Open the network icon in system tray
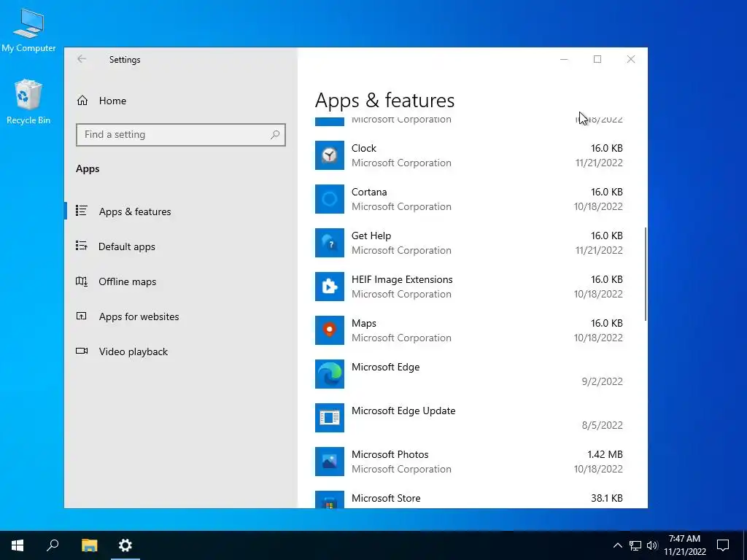This screenshot has height=560, width=747. pos(635,545)
